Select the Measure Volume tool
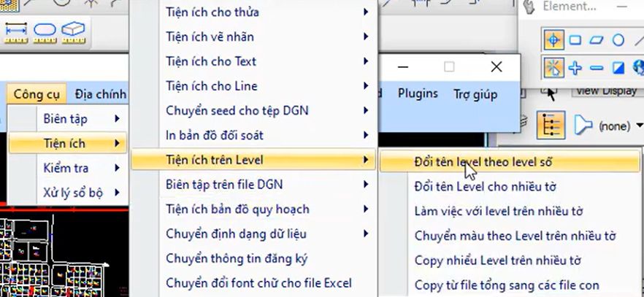The image size is (644, 297). pos(73,34)
